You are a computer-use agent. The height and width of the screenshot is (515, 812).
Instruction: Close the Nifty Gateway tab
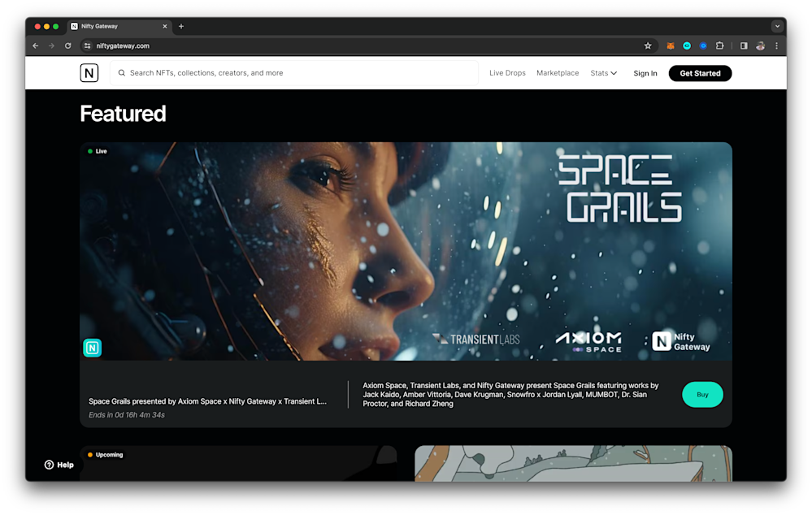(165, 26)
